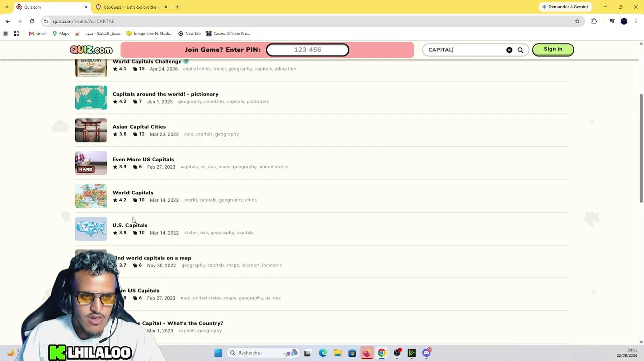Open Discord from the taskbar
This screenshot has width=644, height=361.
(427, 353)
